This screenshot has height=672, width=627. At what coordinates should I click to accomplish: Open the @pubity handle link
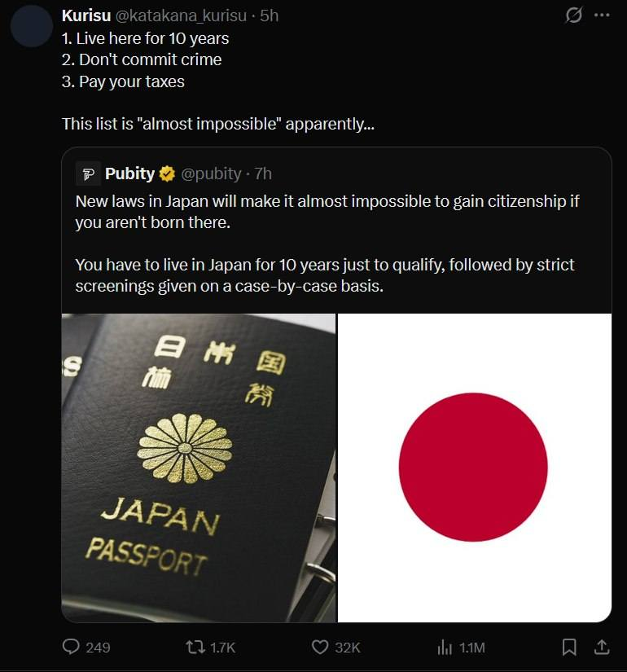pyautogui.click(x=211, y=173)
